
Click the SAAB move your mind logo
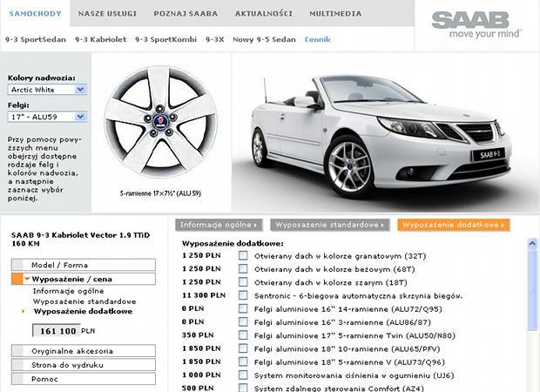476,24
